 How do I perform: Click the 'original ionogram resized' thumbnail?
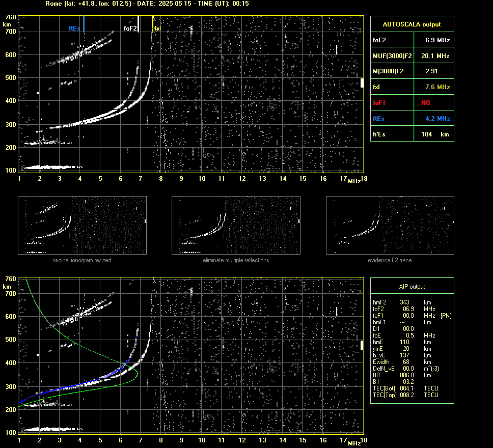point(82,225)
